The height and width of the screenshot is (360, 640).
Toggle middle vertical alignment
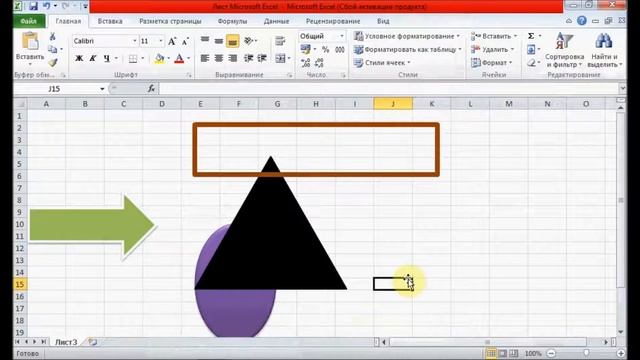219,40
